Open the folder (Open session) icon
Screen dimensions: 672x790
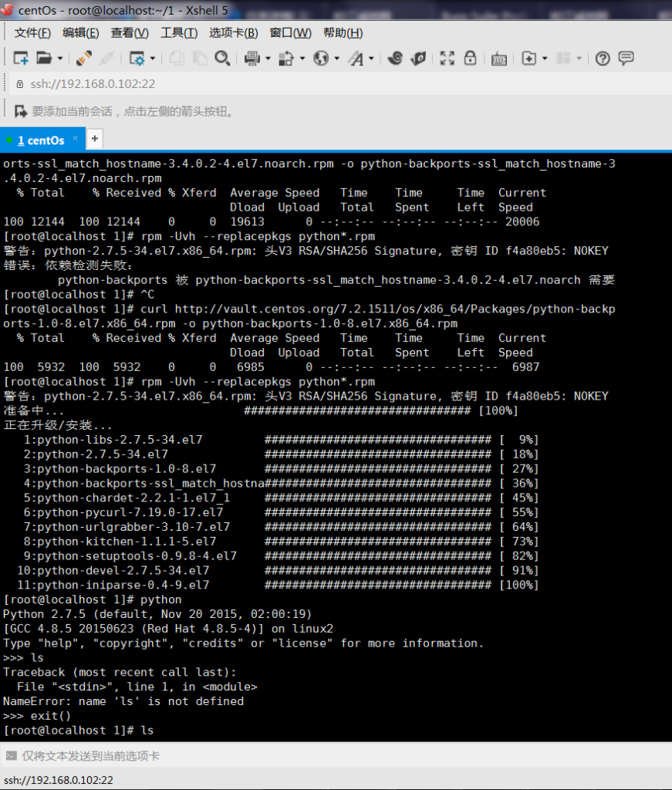tap(44, 59)
